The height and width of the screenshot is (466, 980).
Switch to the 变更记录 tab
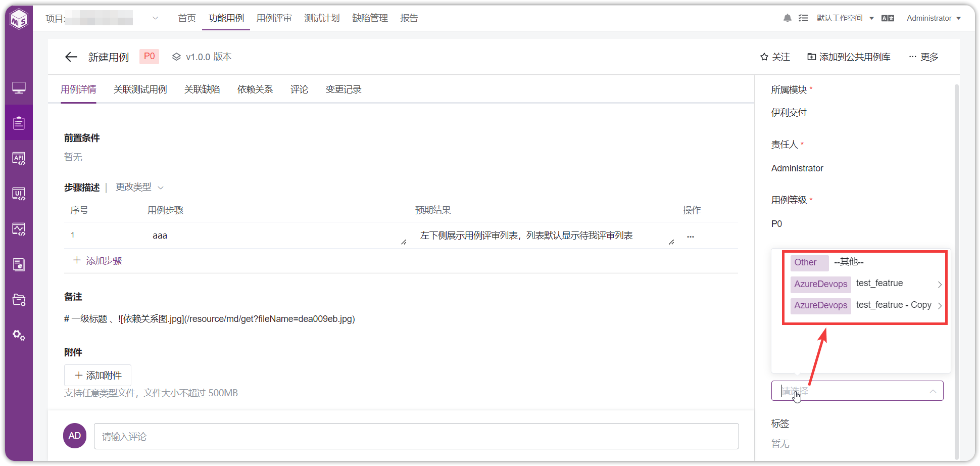[344, 89]
